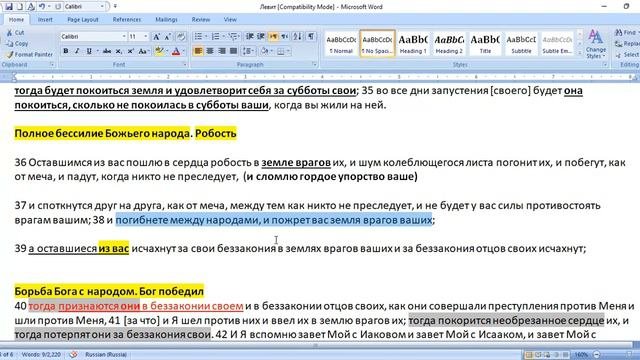Expand the Font dialog launcher

[x=184, y=64]
